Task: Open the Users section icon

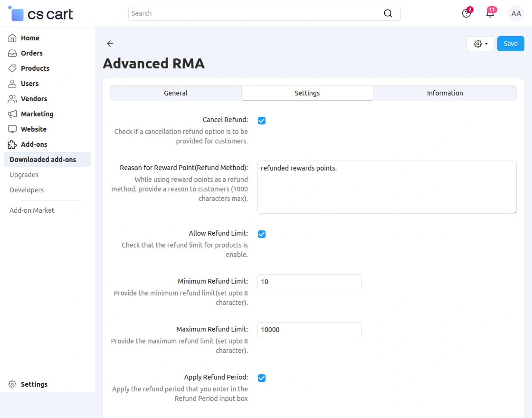Action: (x=12, y=83)
